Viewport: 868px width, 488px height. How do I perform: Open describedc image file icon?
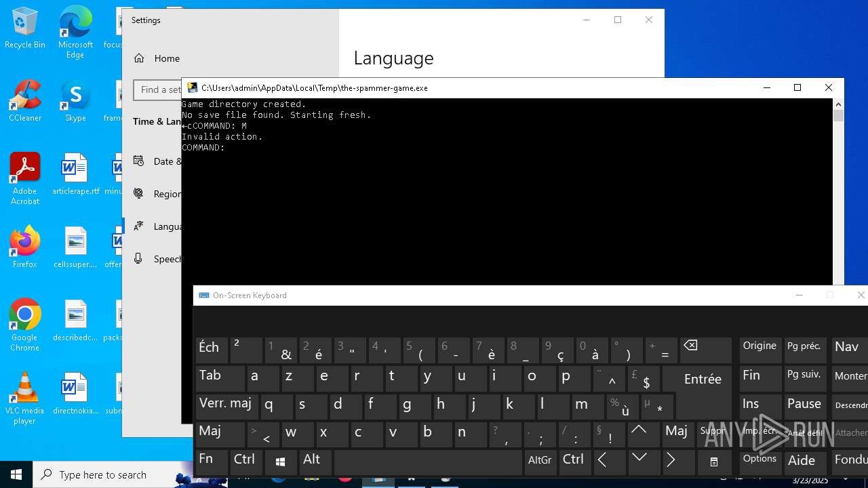75,321
